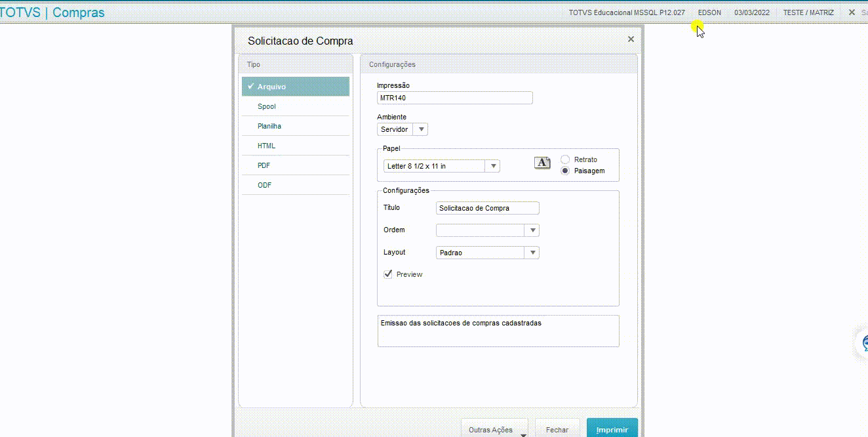
Task: Expand the Outras Ações arrow
Action: point(523,434)
